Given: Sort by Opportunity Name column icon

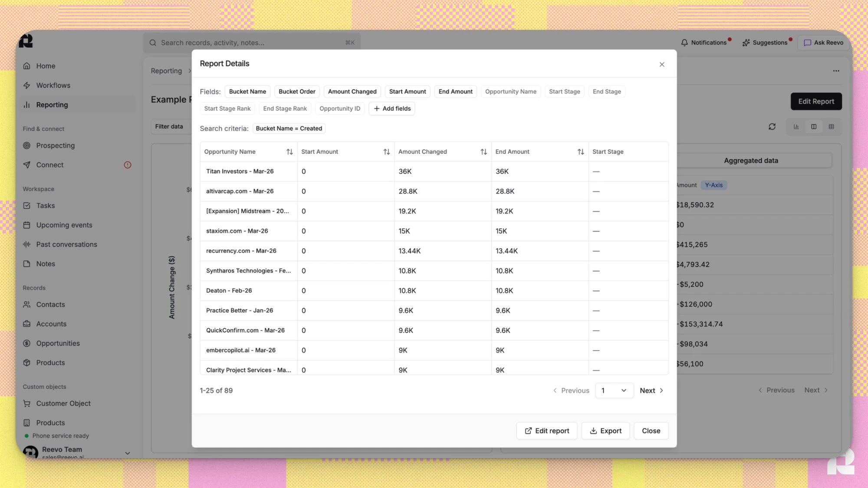Looking at the screenshot, I should 289,152.
